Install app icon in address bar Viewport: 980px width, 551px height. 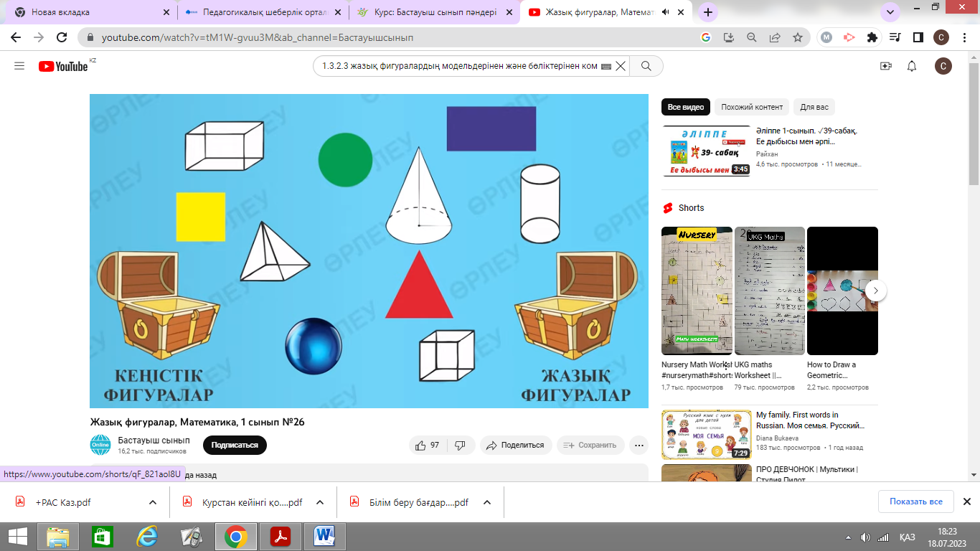(729, 37)
